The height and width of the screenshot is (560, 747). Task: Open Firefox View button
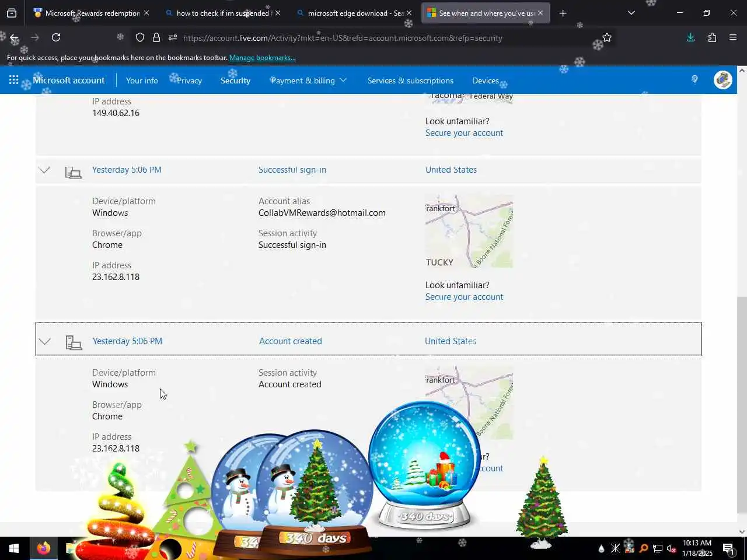[12, 13]
